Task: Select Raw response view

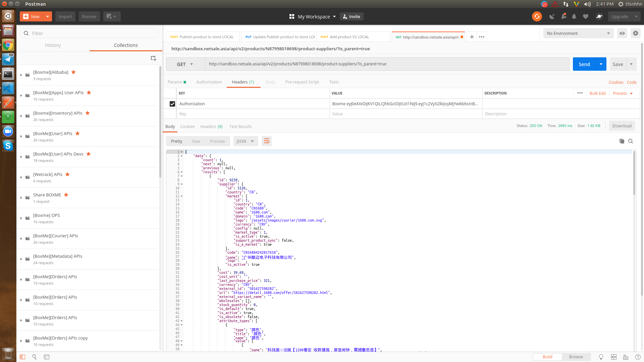Action: pyautogui.click(x=196, y=141)
